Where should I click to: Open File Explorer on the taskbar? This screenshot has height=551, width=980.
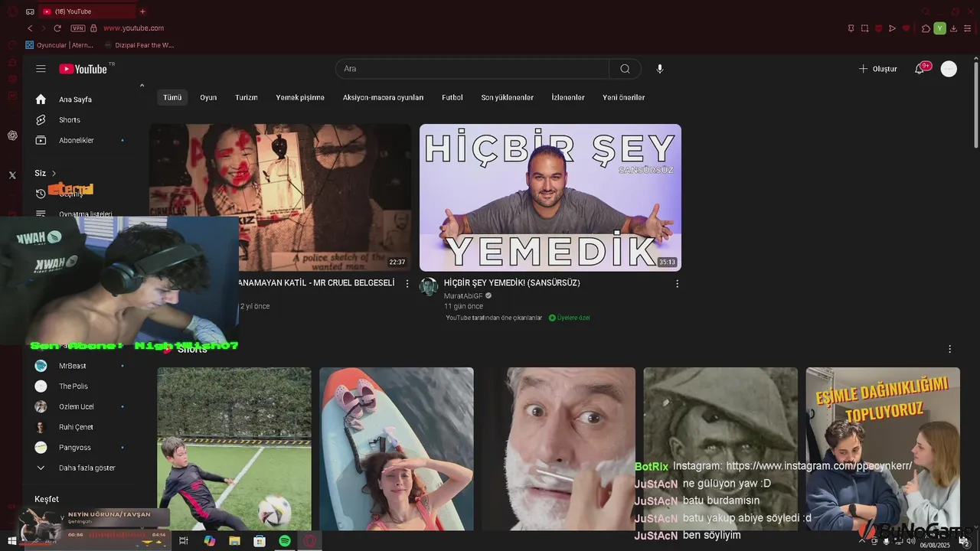(234, 541)
